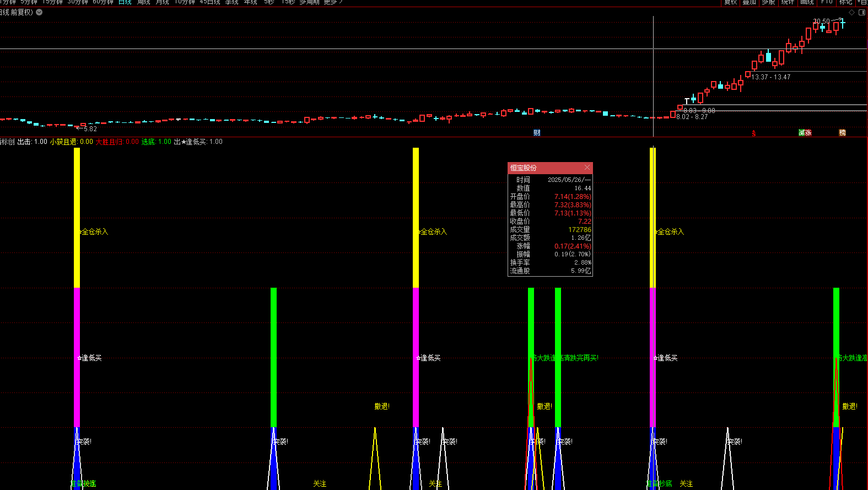Click the blue 财 financial report marker
This screenshot has width=868, height=490.
(x=537, y=133)
